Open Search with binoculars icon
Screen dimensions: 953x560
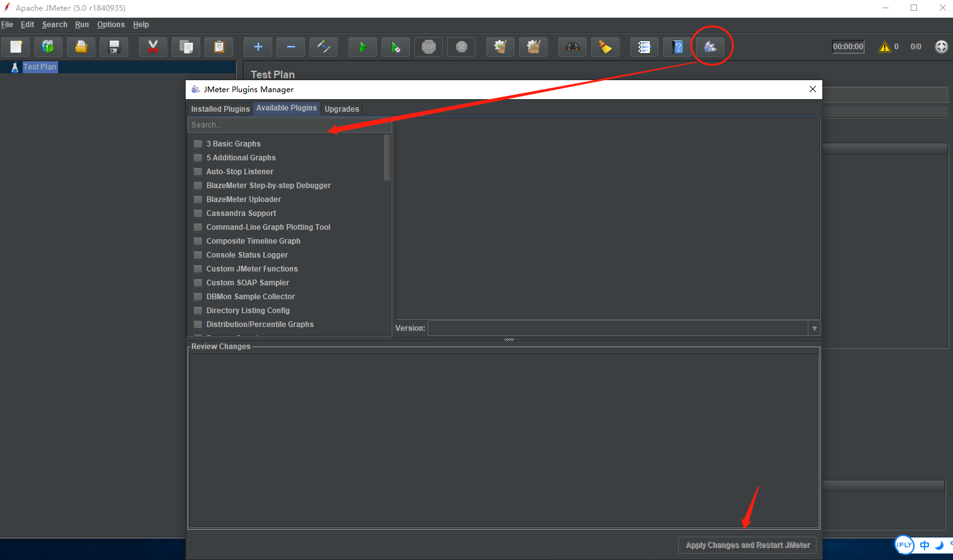click(x=573, y=47)
